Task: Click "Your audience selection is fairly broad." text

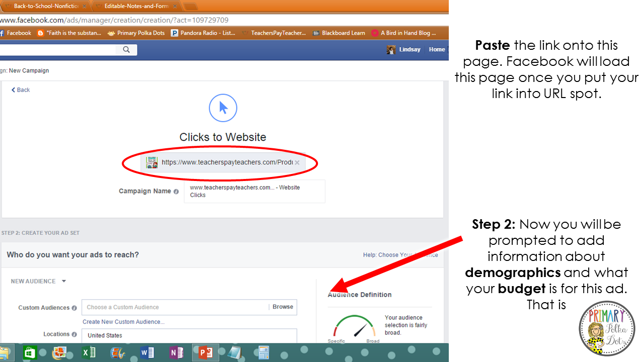Action: 406,325
